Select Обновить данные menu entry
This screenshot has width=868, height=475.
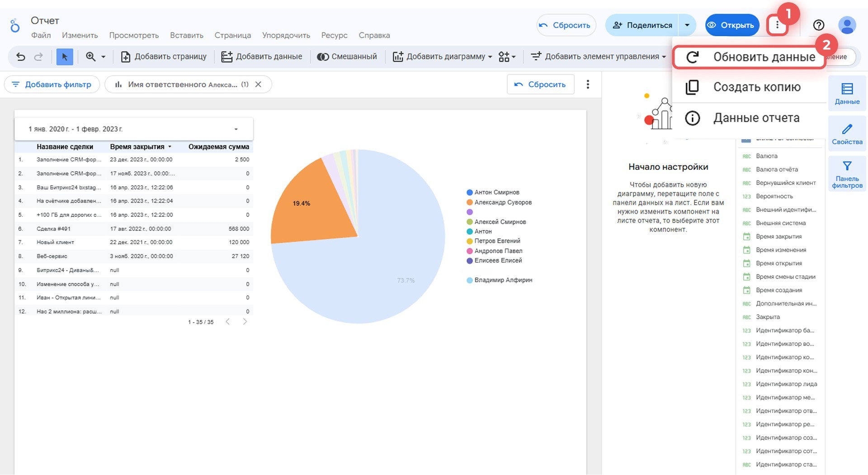tap(749, 57)
